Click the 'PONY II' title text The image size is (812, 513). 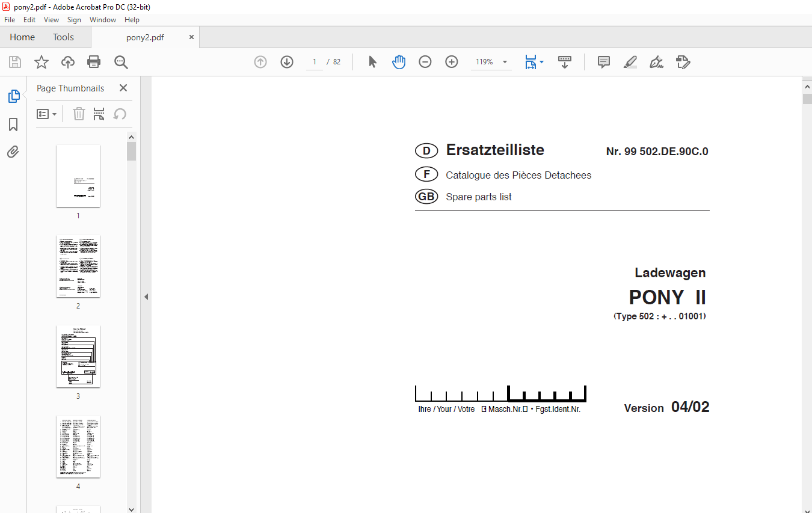[668, 298]
